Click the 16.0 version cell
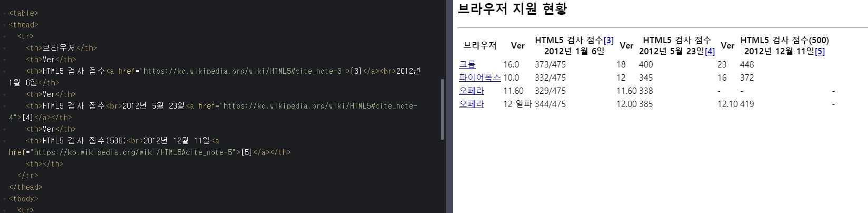 (x=511, y=64)
